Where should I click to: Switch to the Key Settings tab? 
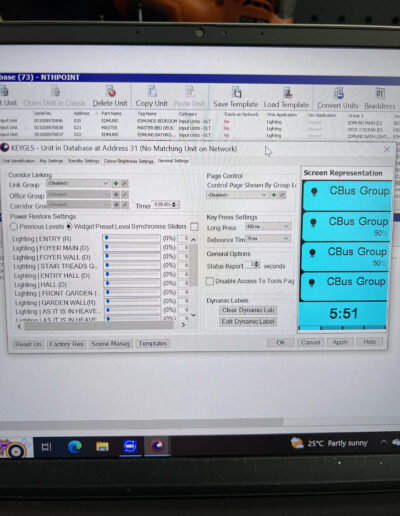point(51,161)
